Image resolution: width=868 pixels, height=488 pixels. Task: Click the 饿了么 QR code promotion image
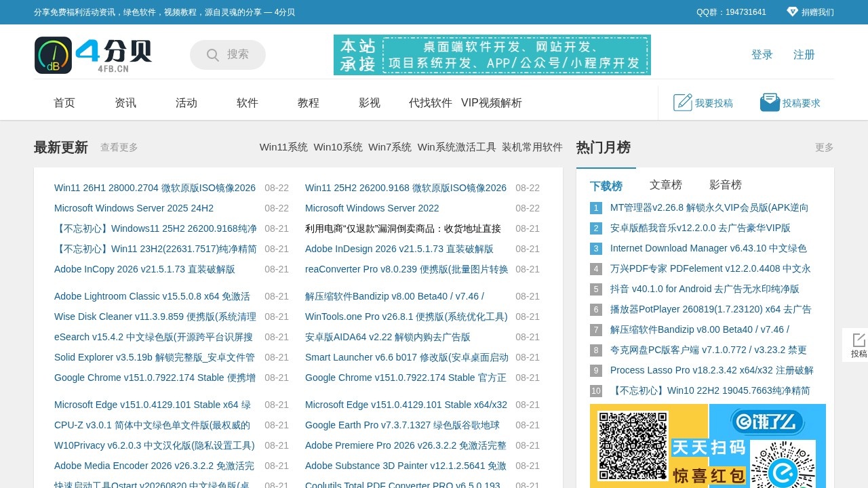click(x=708, y=446)
